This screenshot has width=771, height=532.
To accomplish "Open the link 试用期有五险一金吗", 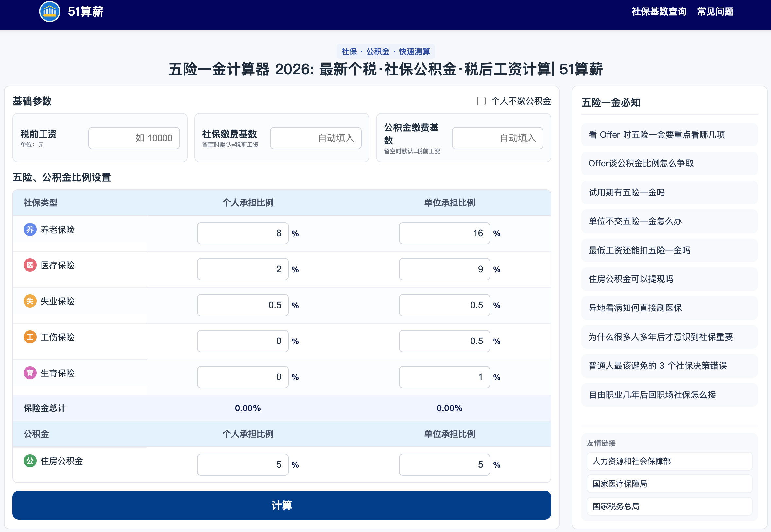I will 669,192.
